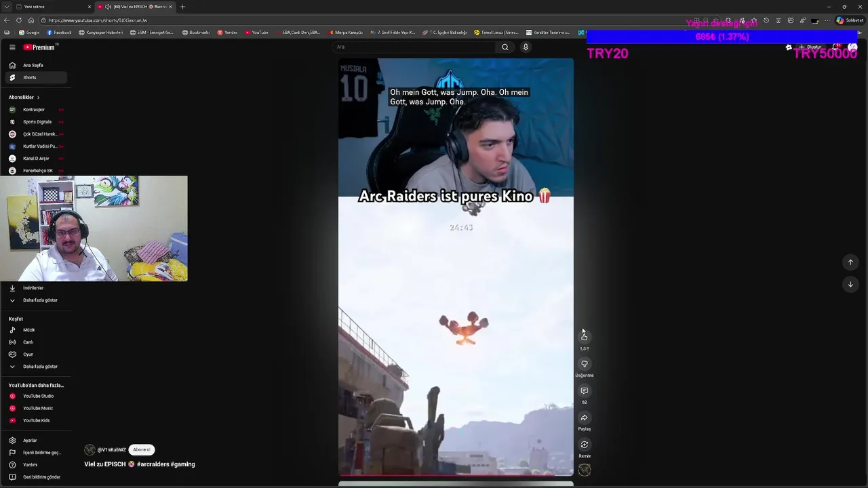Go to YouTube Premium logo home

point(39,47)
